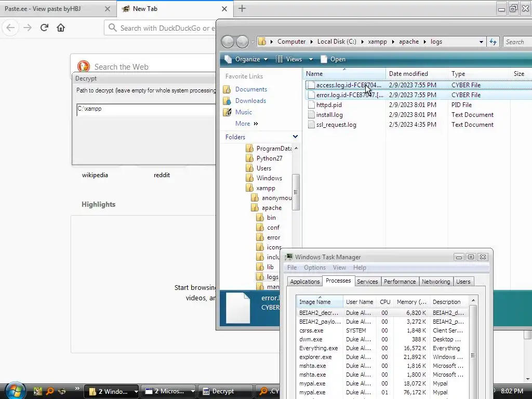
Task: Switch to Users tab in Task Manager
Action: pos(463,282)
